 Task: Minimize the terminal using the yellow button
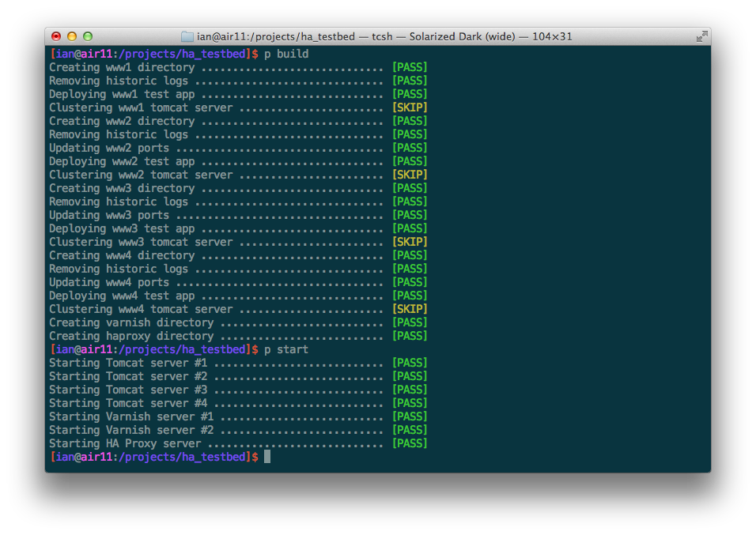[72, 36]
